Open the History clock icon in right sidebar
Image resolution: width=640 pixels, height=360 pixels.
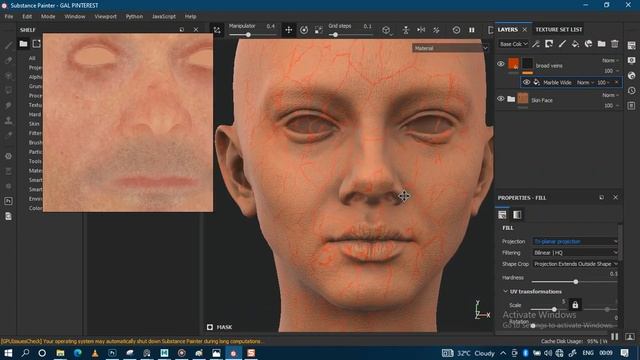tap(631, 91)
